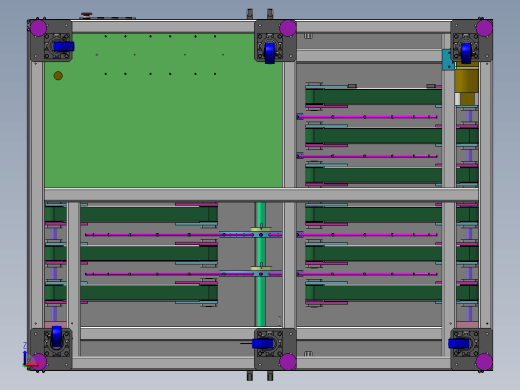Screen dimensions: 520x390
Task: Select the large light-green cover panel
Action: coord(163,110)
